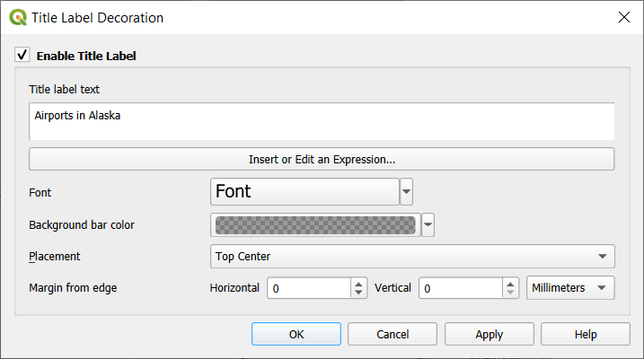Screen dimensions: 644x359
Task: Click into the title label text field
Action: coord(322,121)
